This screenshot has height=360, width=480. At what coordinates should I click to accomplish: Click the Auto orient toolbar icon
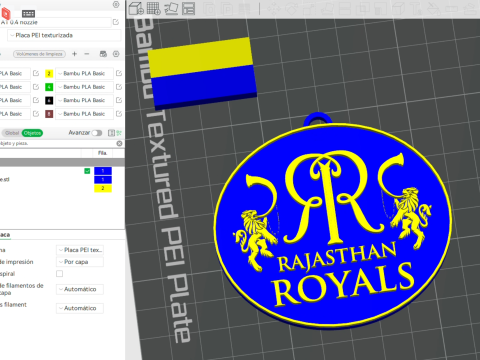click(x=171, y=8)
